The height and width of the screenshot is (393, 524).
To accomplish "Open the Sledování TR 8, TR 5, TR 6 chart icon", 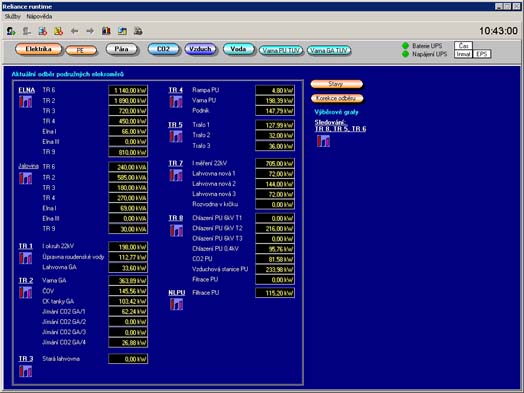I will point(323,141).
